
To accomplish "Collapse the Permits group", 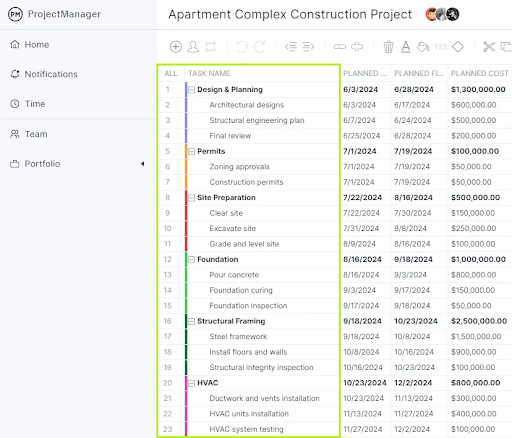I will point(191,152).
